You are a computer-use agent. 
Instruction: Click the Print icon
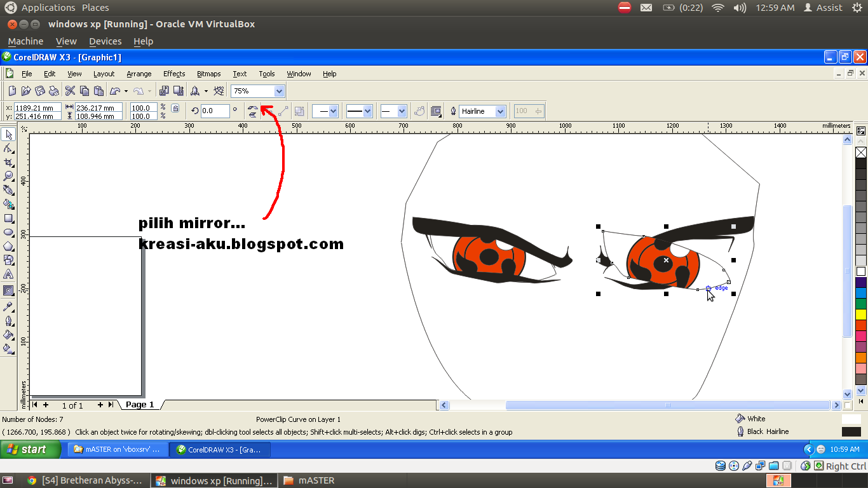(x=54, y=91)
